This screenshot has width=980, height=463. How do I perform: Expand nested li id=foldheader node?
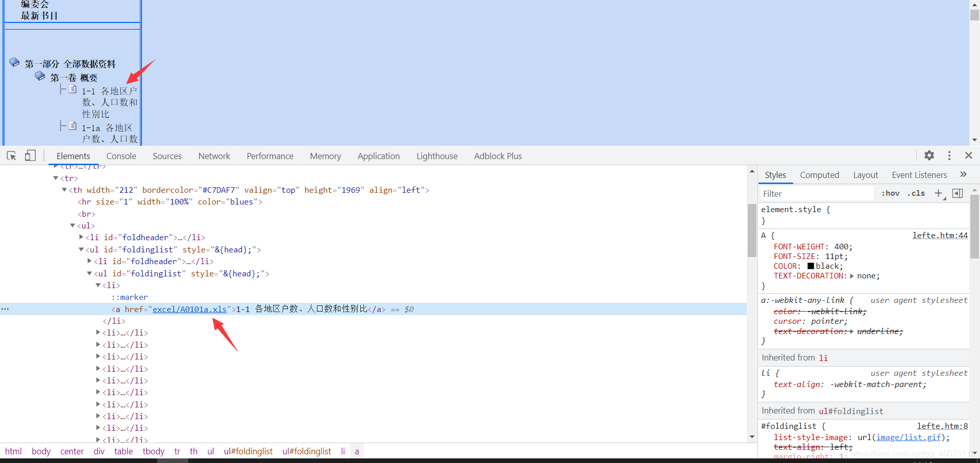click(x=90, y=261)
